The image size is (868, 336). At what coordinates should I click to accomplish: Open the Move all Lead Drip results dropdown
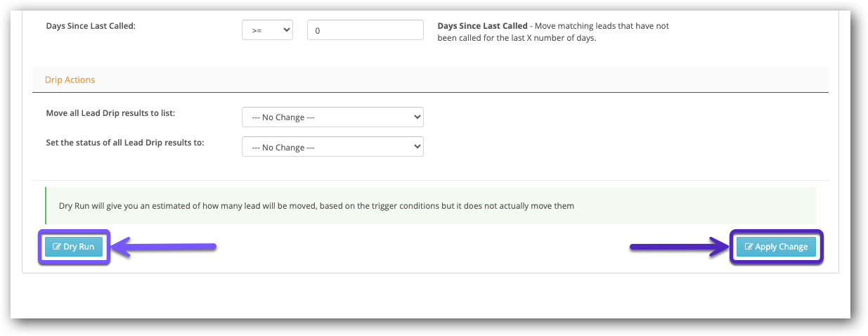pos(332,117)
